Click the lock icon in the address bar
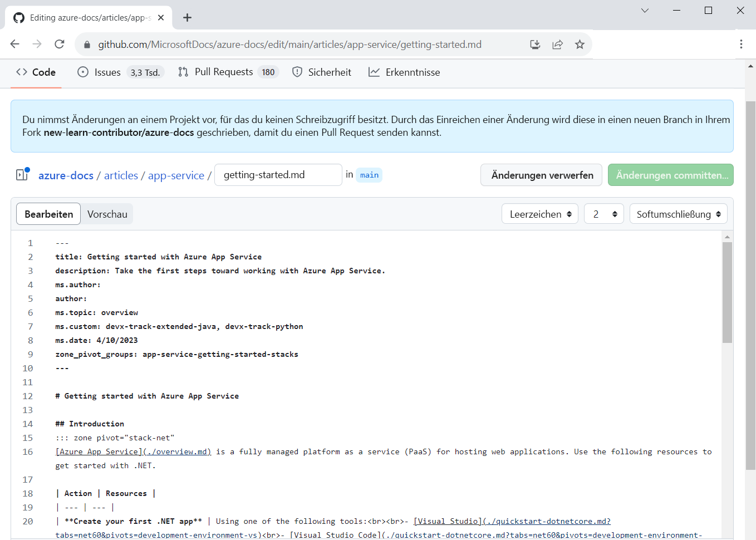The width and height of the screenshot is (756, 540). [86, 44]
